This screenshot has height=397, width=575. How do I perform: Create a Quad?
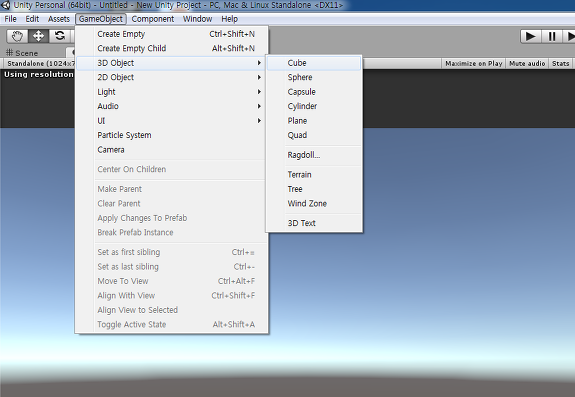pyautogui.click(x=314, y=135)
